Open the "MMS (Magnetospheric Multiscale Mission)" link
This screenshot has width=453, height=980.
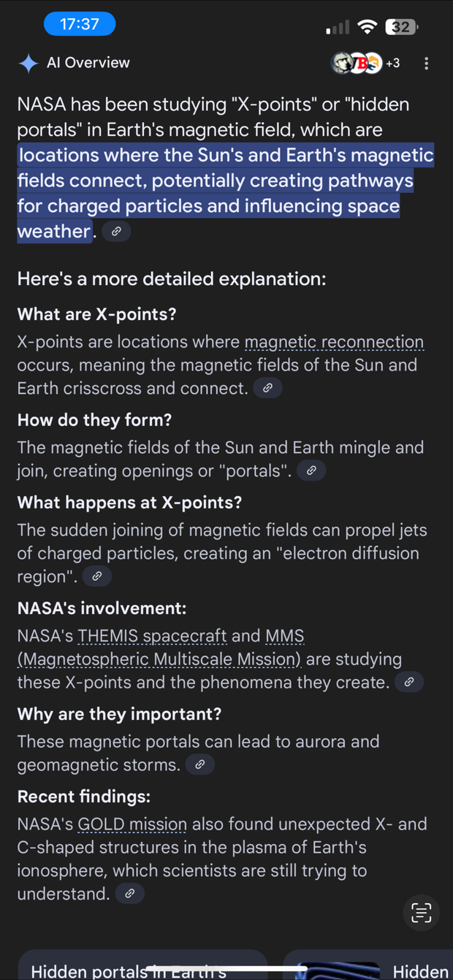point(159,659)
